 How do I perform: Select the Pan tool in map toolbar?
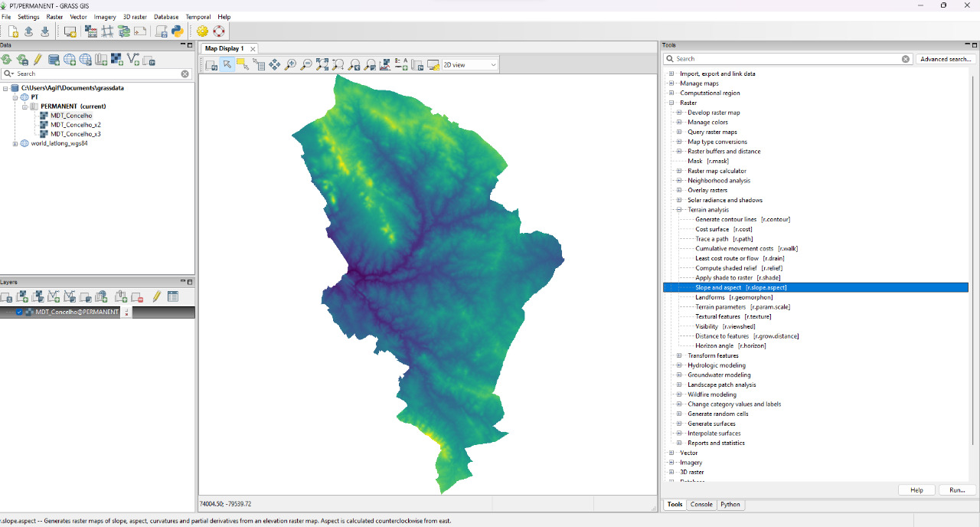(x=274, y=65)
